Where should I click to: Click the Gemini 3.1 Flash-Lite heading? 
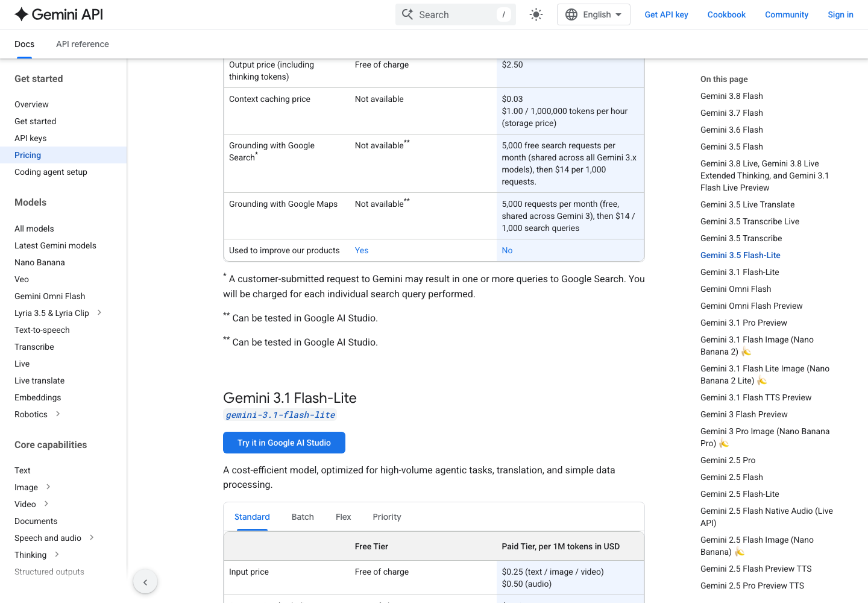tap(290, 398)
